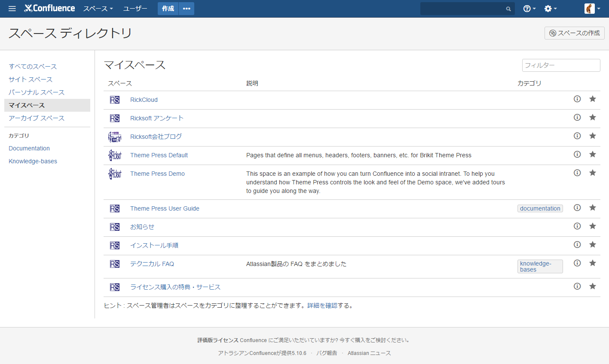Open the Atlassian ニュース footer link
This screenshot has height=364, width=609.
[369, 353]
